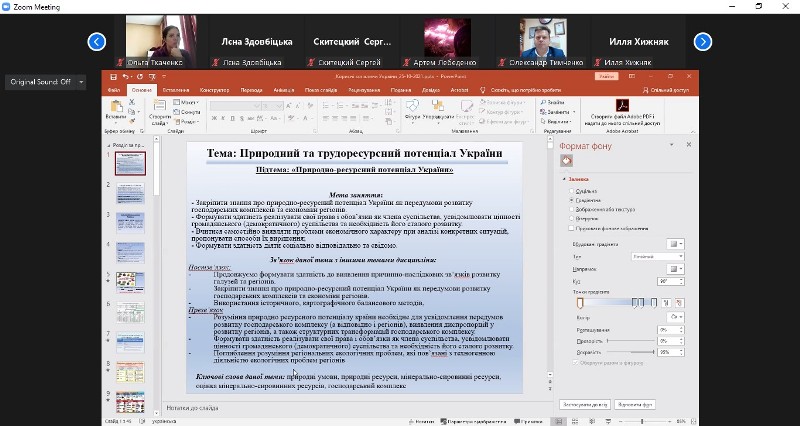Click the Paste clipboard icon in the ribbon
This screenshot has width=800, height=426.
pos(115,109)
